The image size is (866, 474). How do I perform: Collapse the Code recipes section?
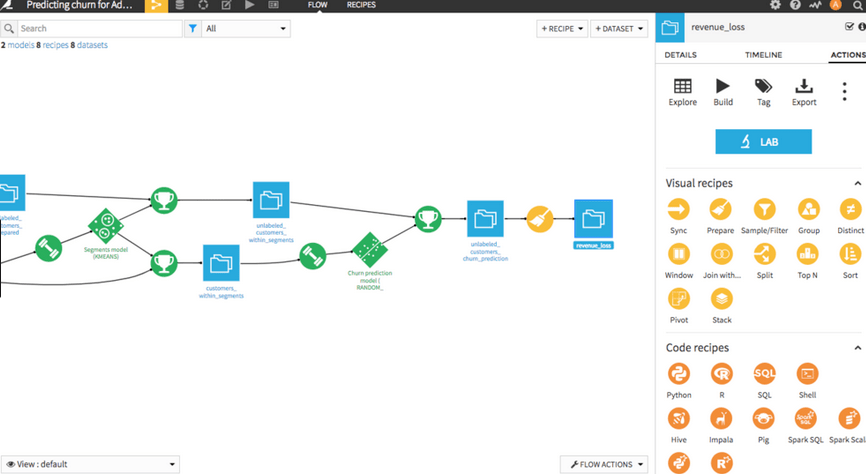857,348
